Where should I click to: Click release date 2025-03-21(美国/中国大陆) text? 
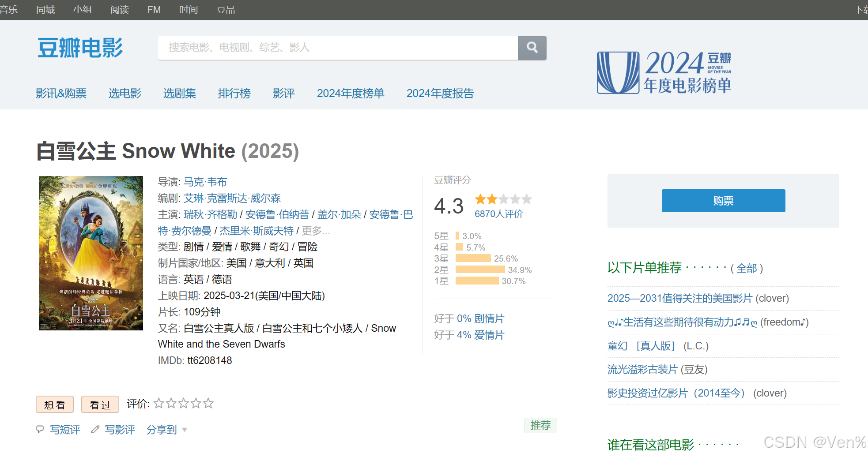[264, 296]
